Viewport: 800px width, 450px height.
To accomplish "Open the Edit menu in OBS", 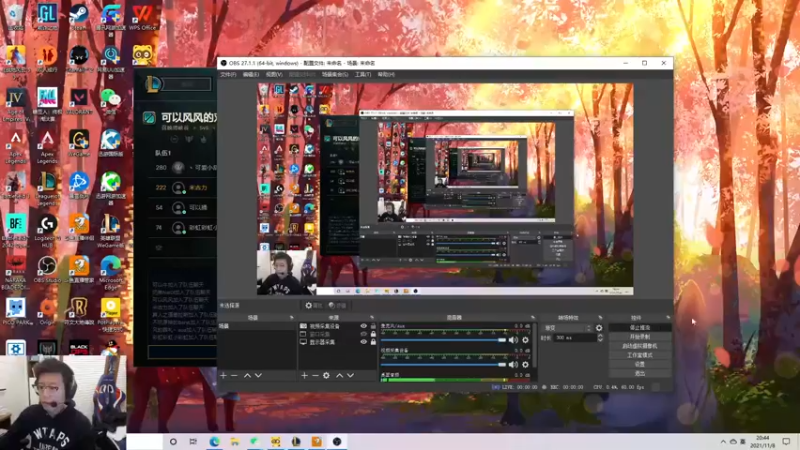I will pos(251,74).
